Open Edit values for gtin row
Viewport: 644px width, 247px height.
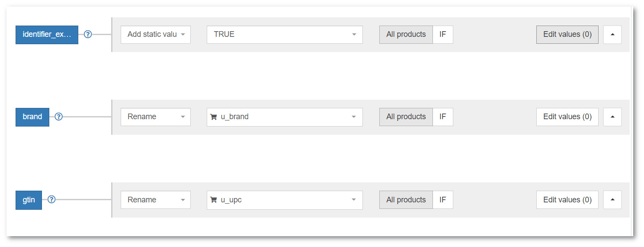tap(567, 200)
